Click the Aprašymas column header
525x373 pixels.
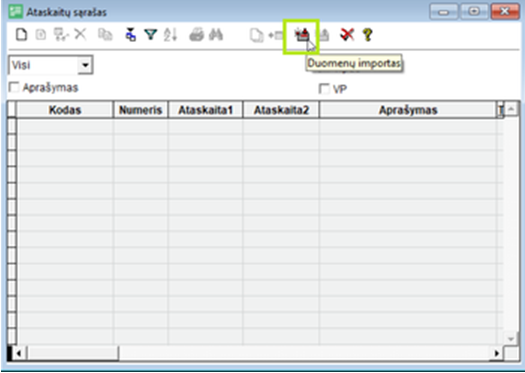pos(408,110)
